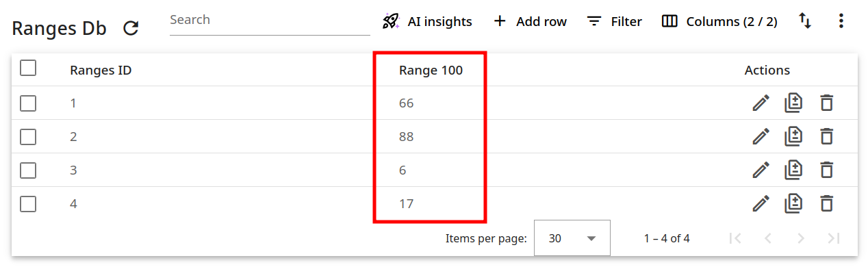This screenshot has width=868, height=267.
Task: Open the Columns (2 / 2) selector
Action: click(719, 21)
